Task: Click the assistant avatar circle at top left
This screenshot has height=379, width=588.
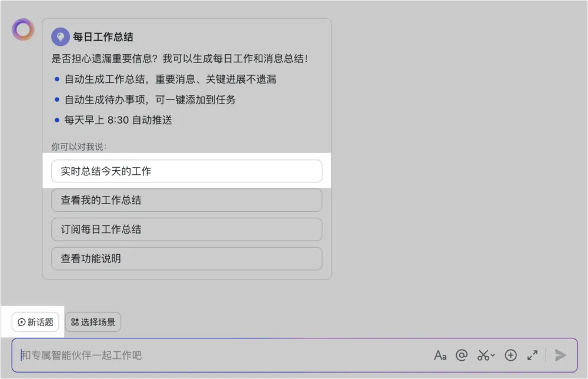Action: pyautogui.click(x=22, y=29)
